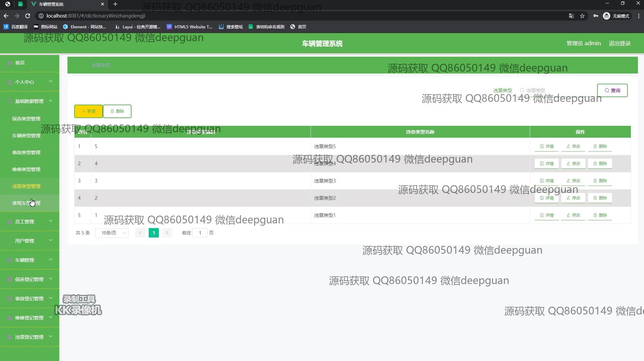Collapse the 基础数据管理 sidebar section

(30, 101)
